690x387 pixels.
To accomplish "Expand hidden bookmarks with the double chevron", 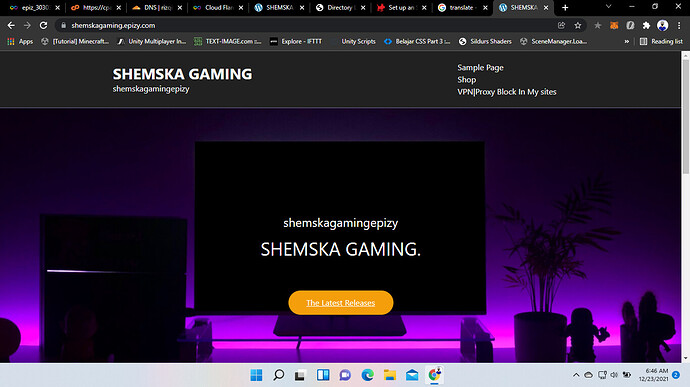I will [x=626, y=41].
